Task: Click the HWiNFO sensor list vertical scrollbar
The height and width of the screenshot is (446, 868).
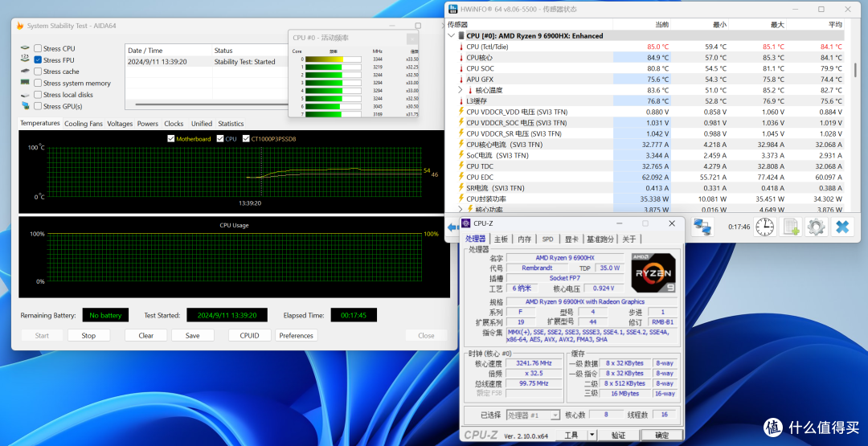Action: coord(857,70)
